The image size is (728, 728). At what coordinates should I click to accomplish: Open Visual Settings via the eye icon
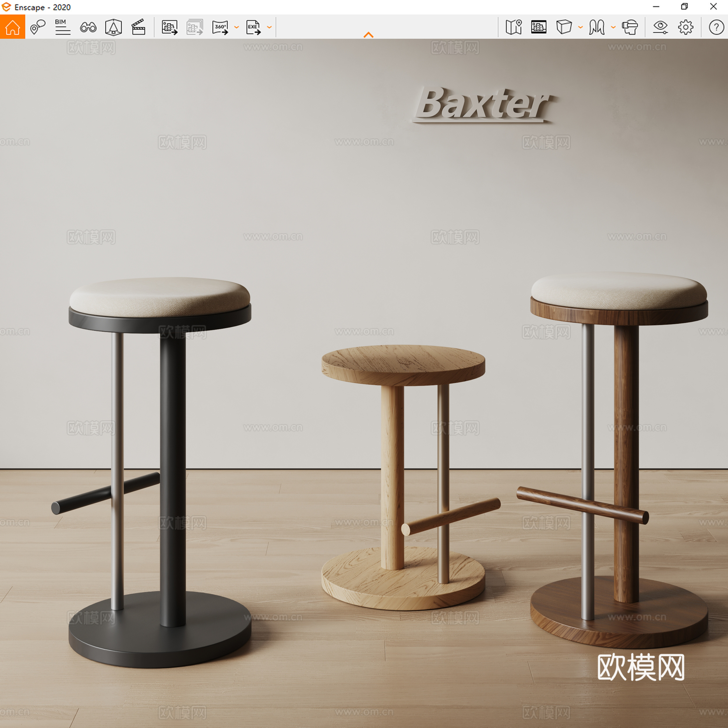click(660, 27)
